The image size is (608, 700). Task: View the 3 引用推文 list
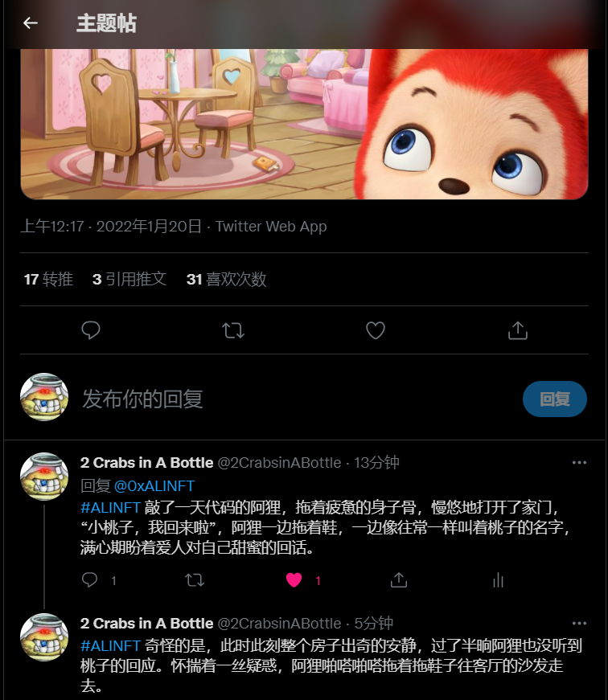(x=129, y=280)
